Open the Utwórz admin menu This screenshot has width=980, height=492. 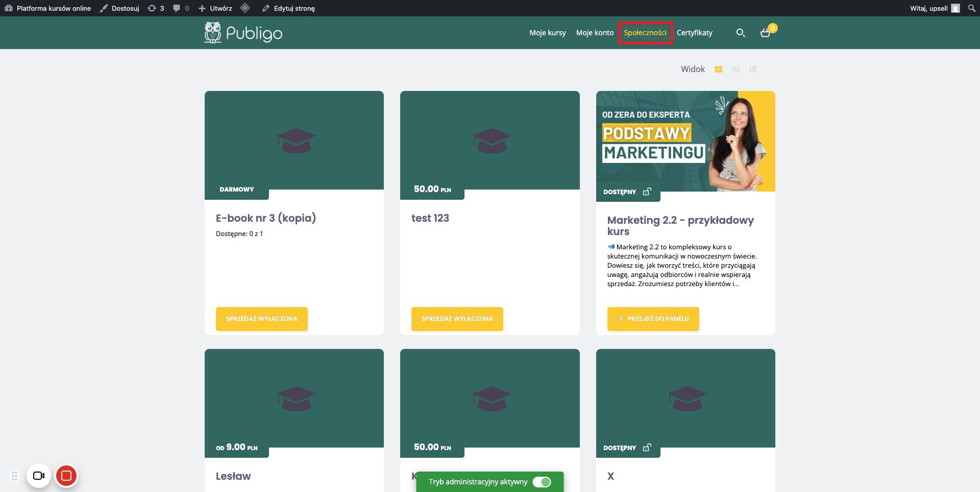pos(215,8)
